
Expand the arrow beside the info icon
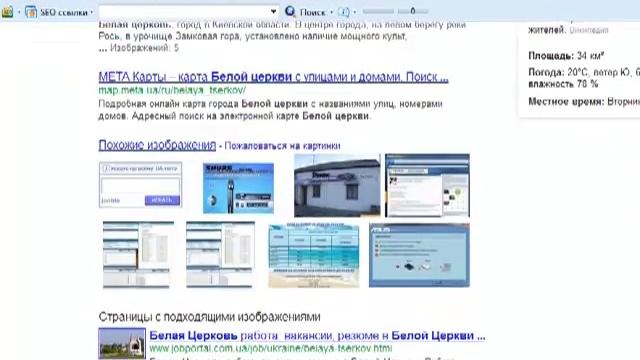coord(354,12)
